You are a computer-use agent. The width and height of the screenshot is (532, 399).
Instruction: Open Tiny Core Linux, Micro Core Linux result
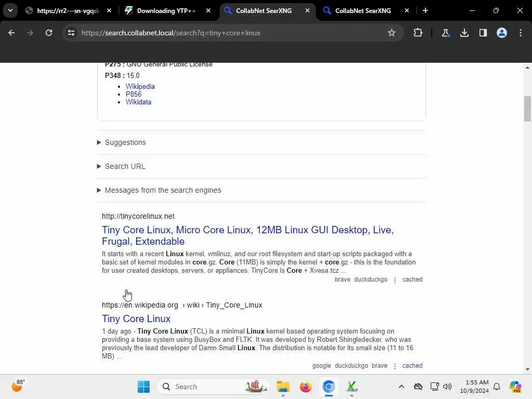tap(248, 235)
